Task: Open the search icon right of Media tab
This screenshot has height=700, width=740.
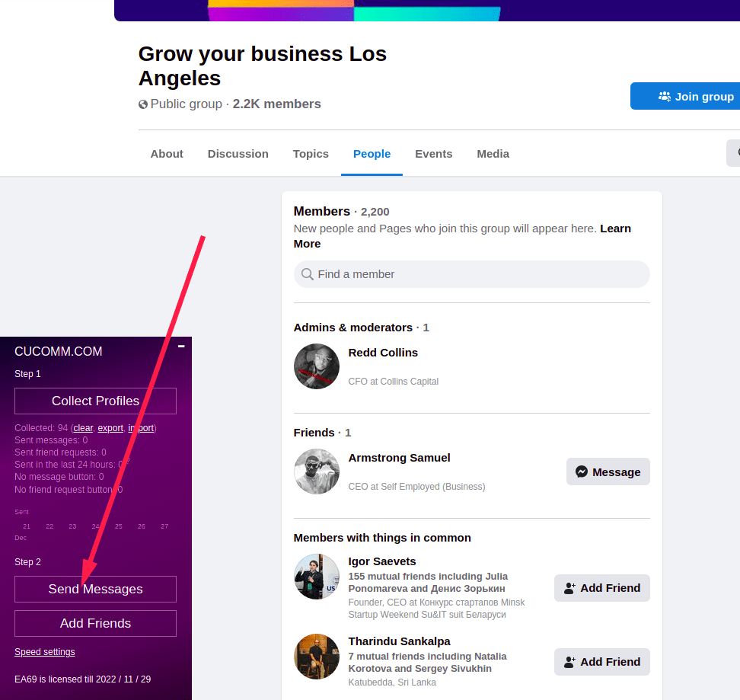Action: (x=735, y=153)
